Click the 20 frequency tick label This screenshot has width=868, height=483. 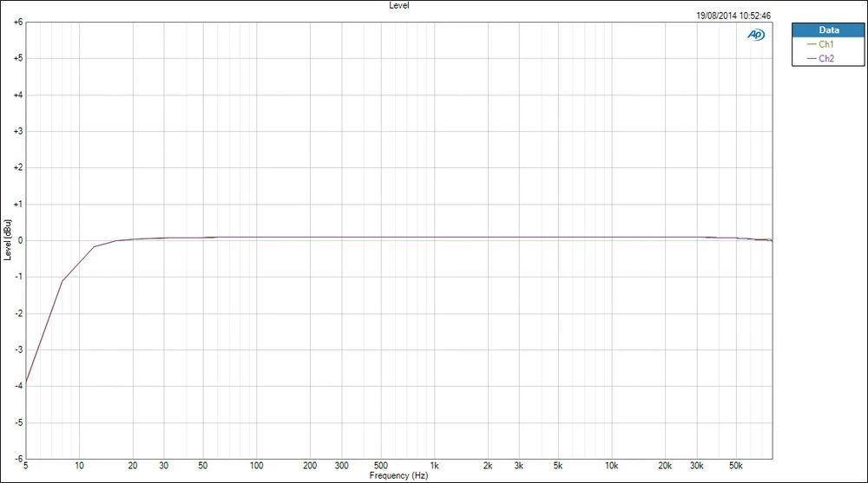tap(133, 466)
